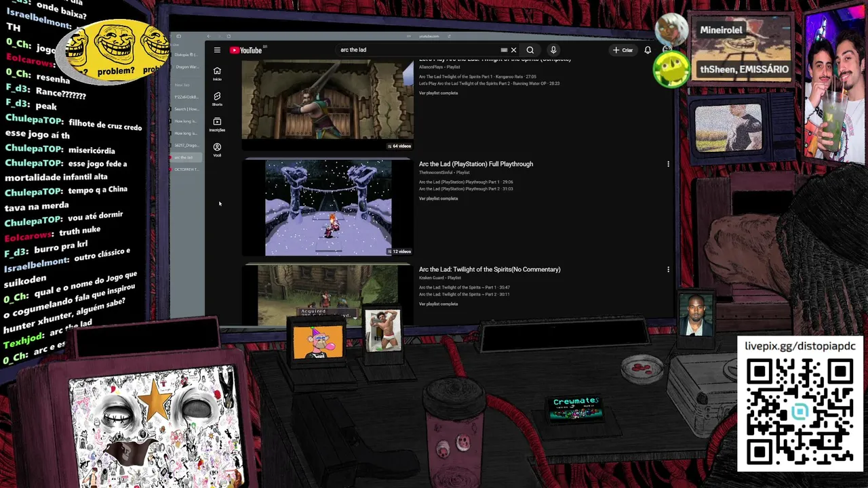Open options menu for No Commentary playlist
This screenshot has height=488, width=868.
click(x=668, y=270)
